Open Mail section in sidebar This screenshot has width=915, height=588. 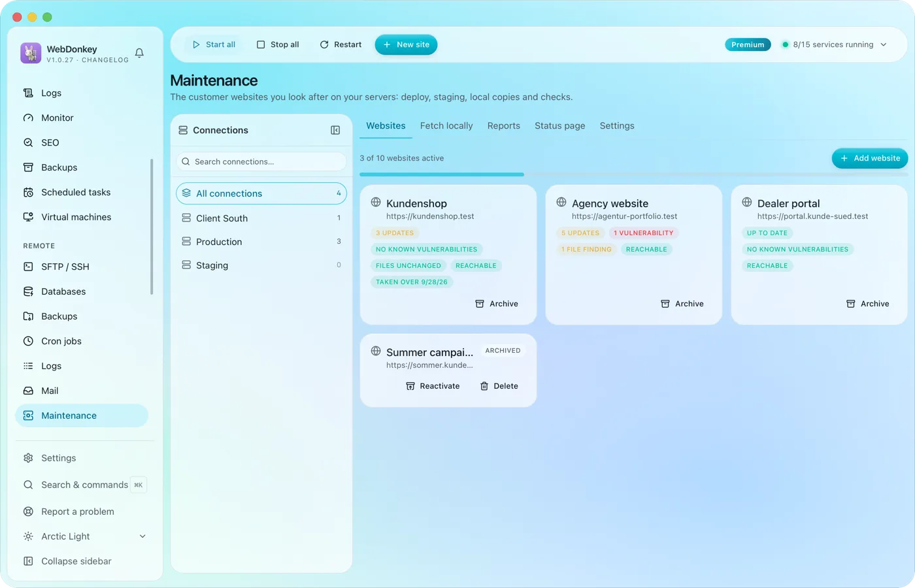coord(82,391)
